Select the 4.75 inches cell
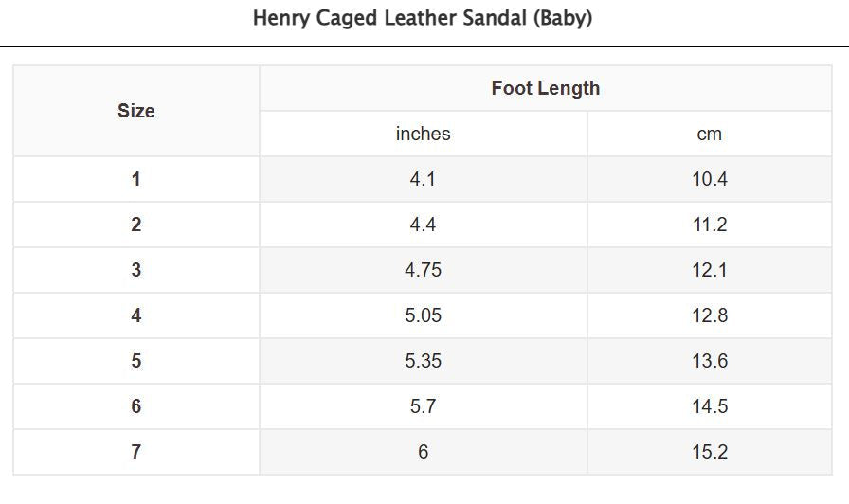 (x=423, y=270)
